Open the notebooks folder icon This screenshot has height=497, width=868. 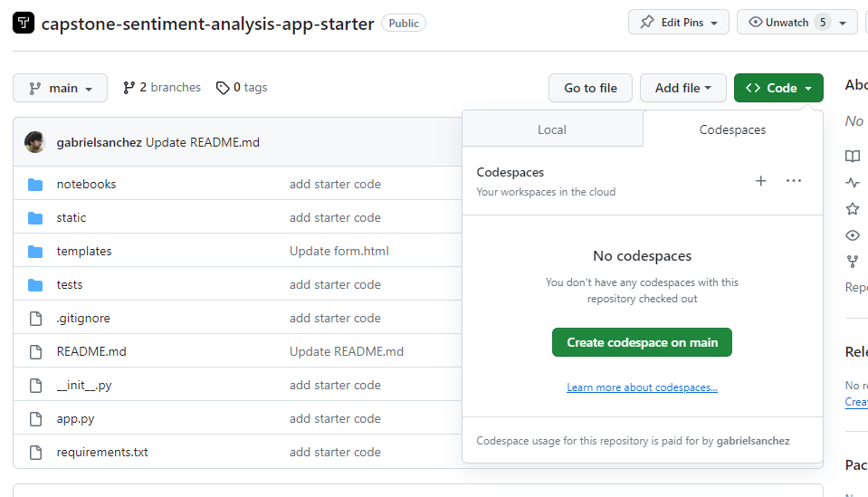pyautogui.click(x=35, y=185)
